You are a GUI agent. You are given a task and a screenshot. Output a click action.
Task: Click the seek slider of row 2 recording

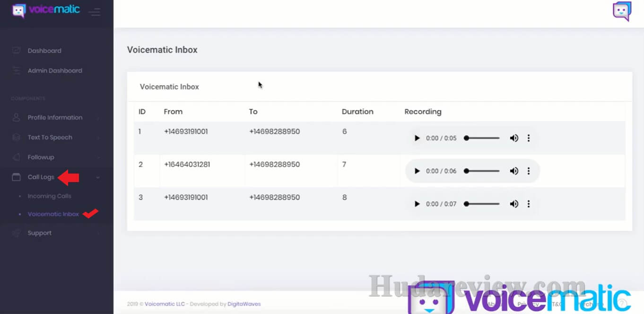click(x=482, y=171)
